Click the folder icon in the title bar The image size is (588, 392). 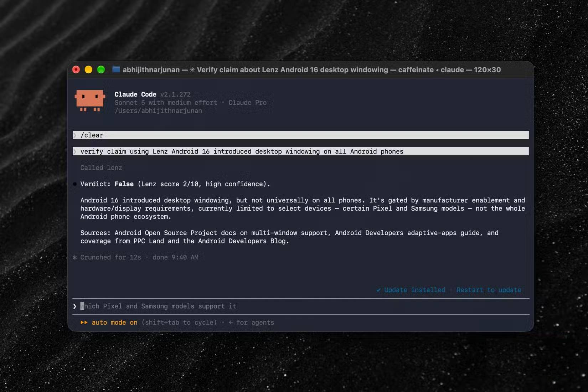116,69
